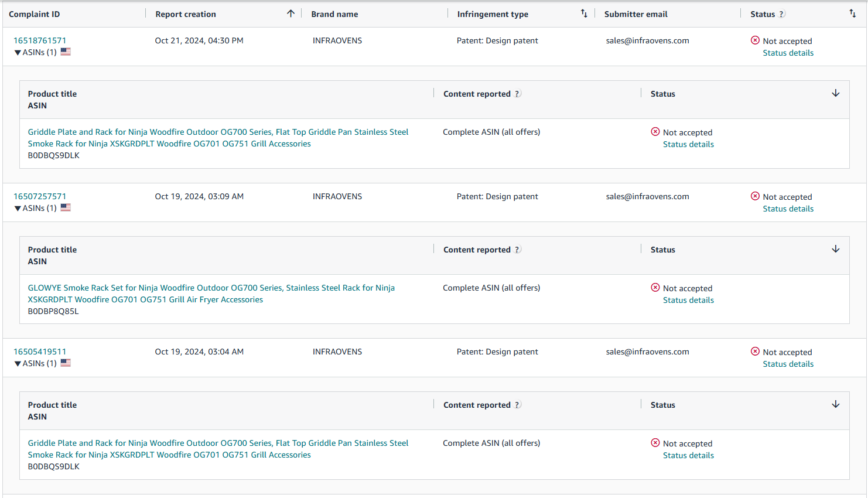
Task: Click INFRAOVENS brand name for complaint 16507257571
Action: (x=337, y=196)
